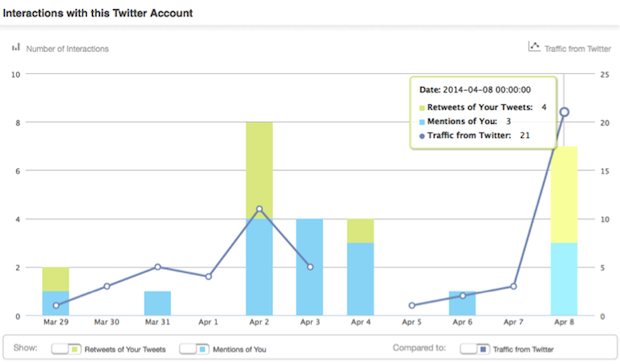Screen dimensions: 620x364
Task: Toggle Traffic from Twitter comparison switch
Action: pyautogui.click(x=475, y=349)
